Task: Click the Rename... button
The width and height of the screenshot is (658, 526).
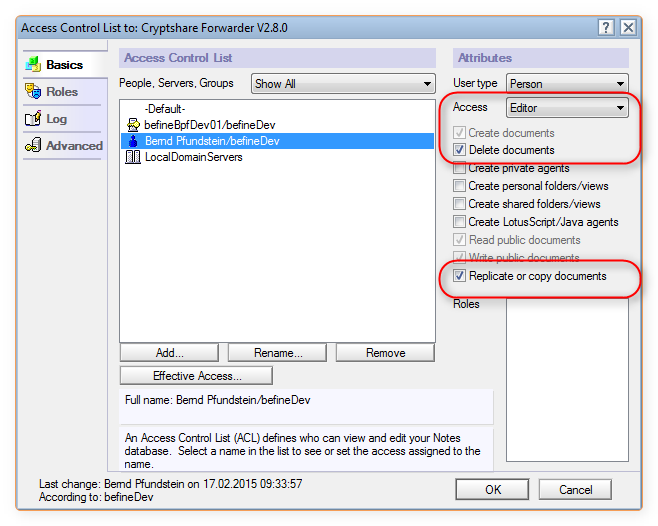Action: (x=277, y=353)
